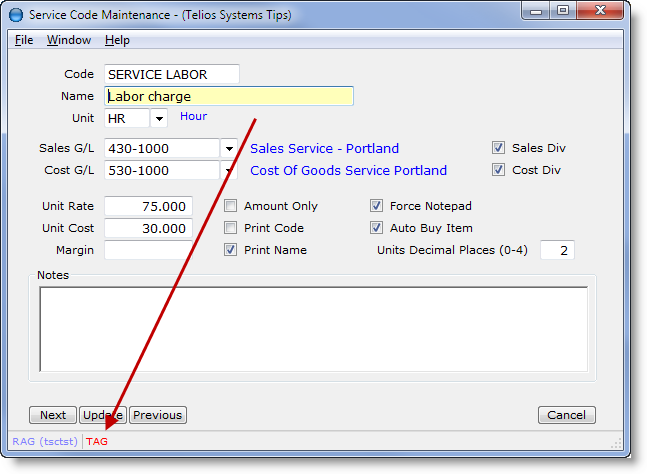Enable the Amount Only checkbox
This screenshot has height=474, width=647.
(231, 206)
